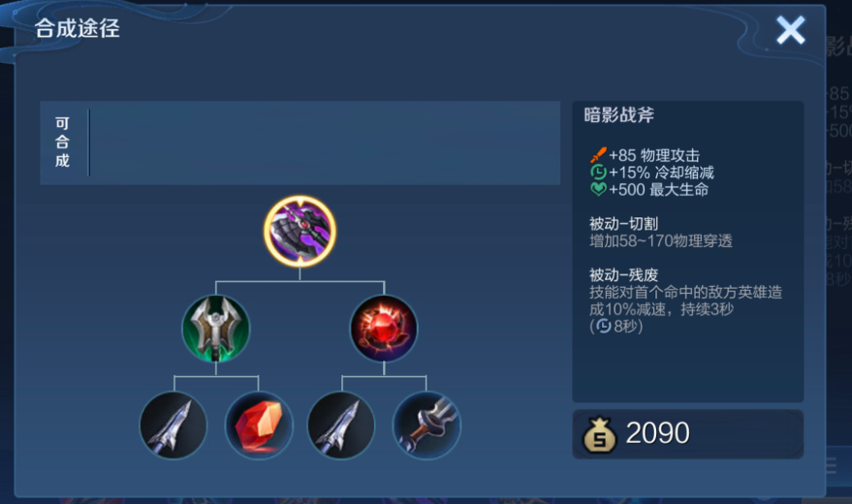
Task: Tap the green clock 冷却缩减 stat icon
Action: click(598, 173)
